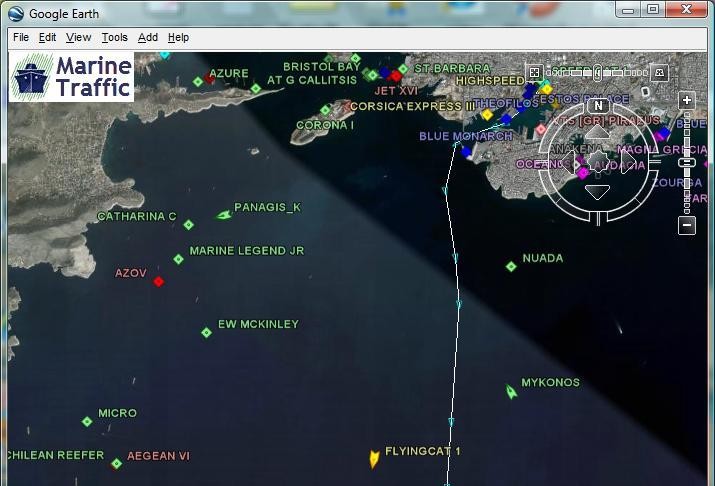Image resolution: width=715 pixels, height=486 pixels.
Task: Pan right using the right navigation arrow
Action: [x=628, y=162]
